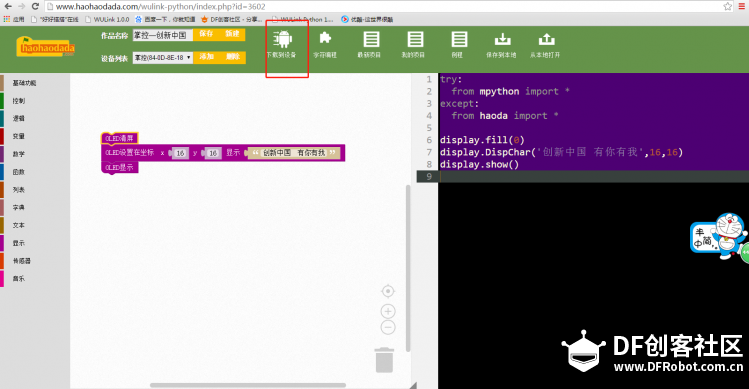749x389 pixels.
Task: Open the 音乐 block category
Action: pyautogui.click(x=19, y=279)
